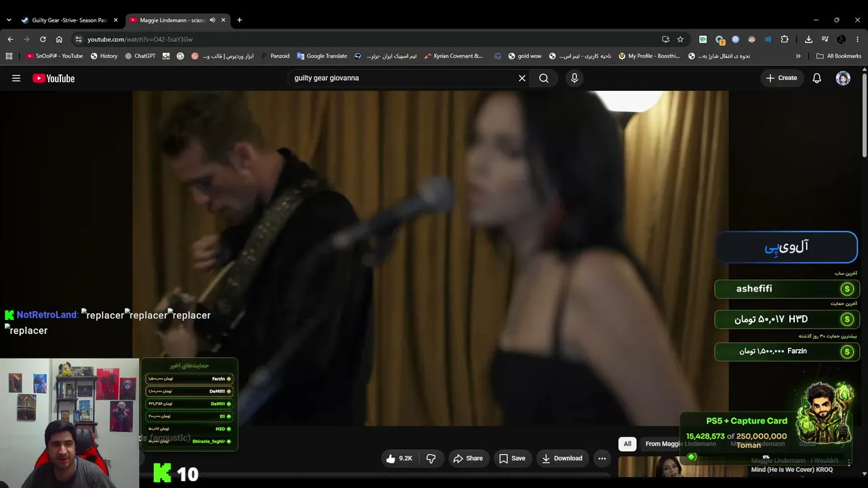The width and height of the screenshot is (868, 488).
Task: Open a new browser tab
Action: point(239,20)
